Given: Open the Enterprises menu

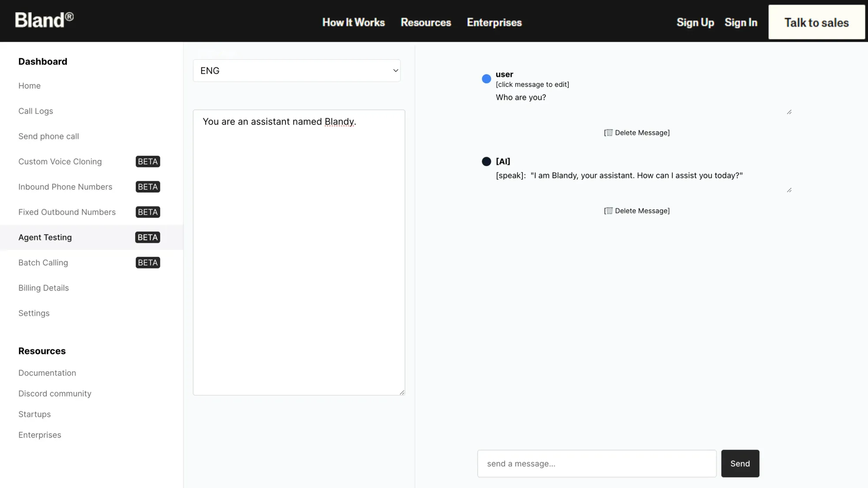Looking at the screenshot, I should [494, 22].
